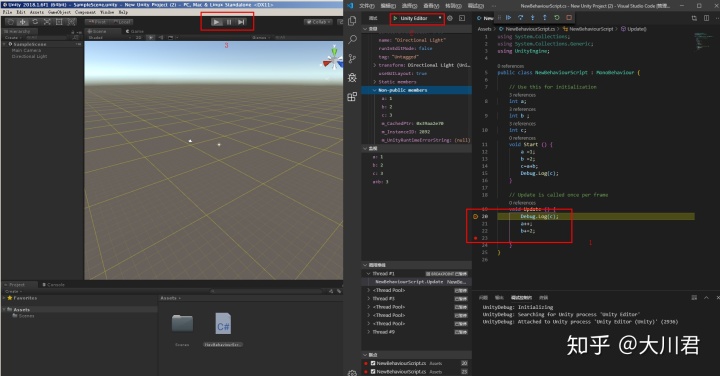This screenshot has height=376, width=720.
Task: Open VS Code Source Control icon
Action: tap(352, 58)
